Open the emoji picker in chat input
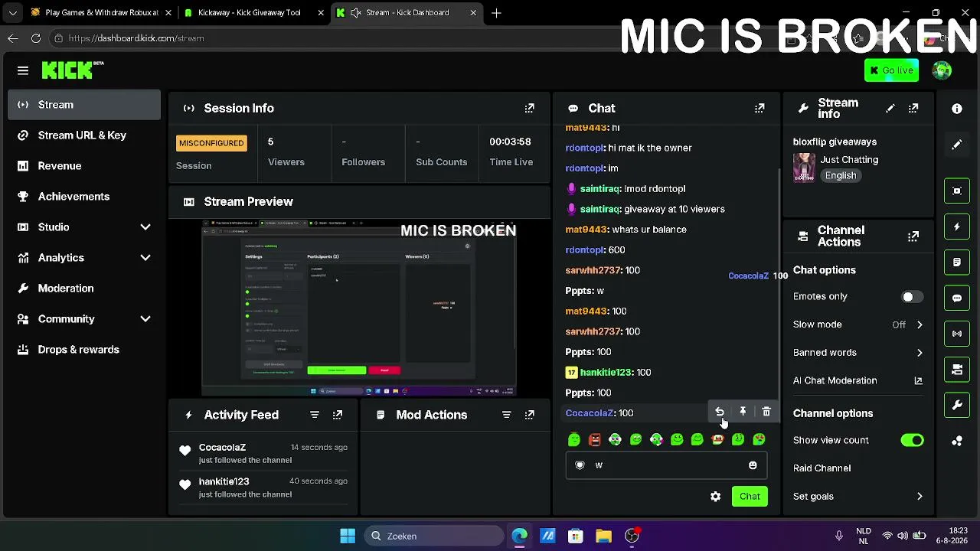Viewport: 980px width, 551px height. pos(753,465)
